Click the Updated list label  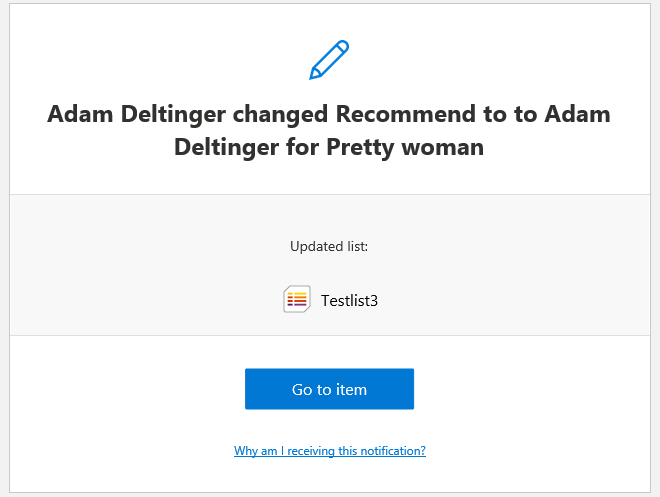[x=330, y=246]
